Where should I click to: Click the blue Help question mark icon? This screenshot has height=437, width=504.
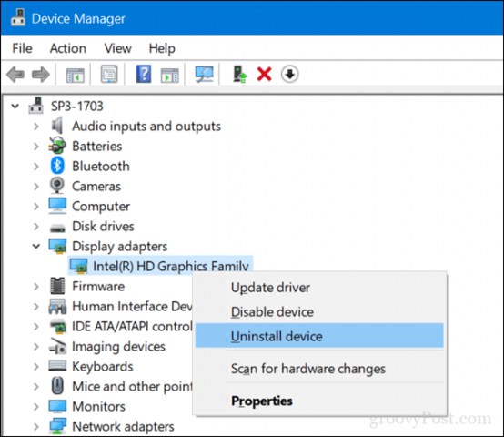pos(144,75)
